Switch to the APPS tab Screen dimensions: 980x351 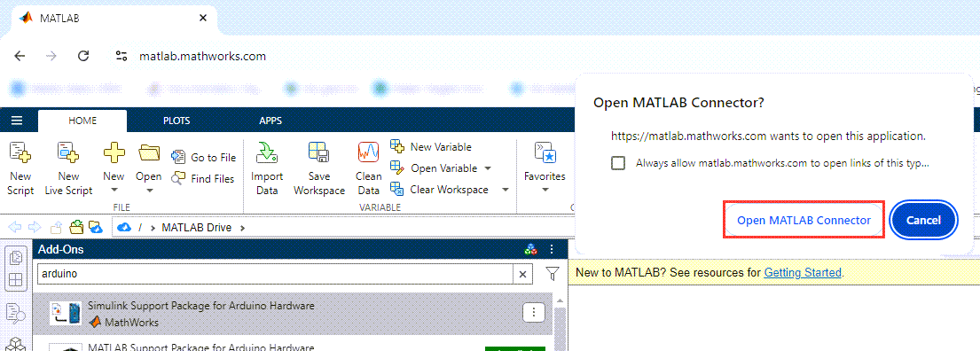[270, 121]
